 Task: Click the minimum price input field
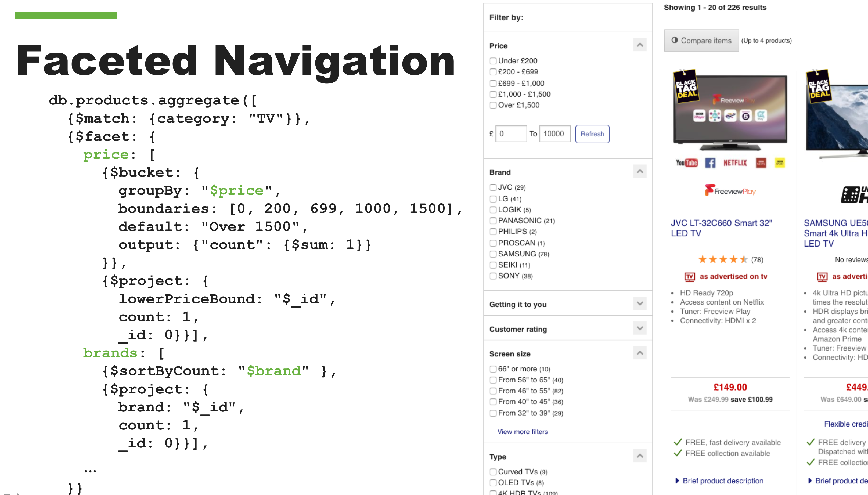coord(511,134)
